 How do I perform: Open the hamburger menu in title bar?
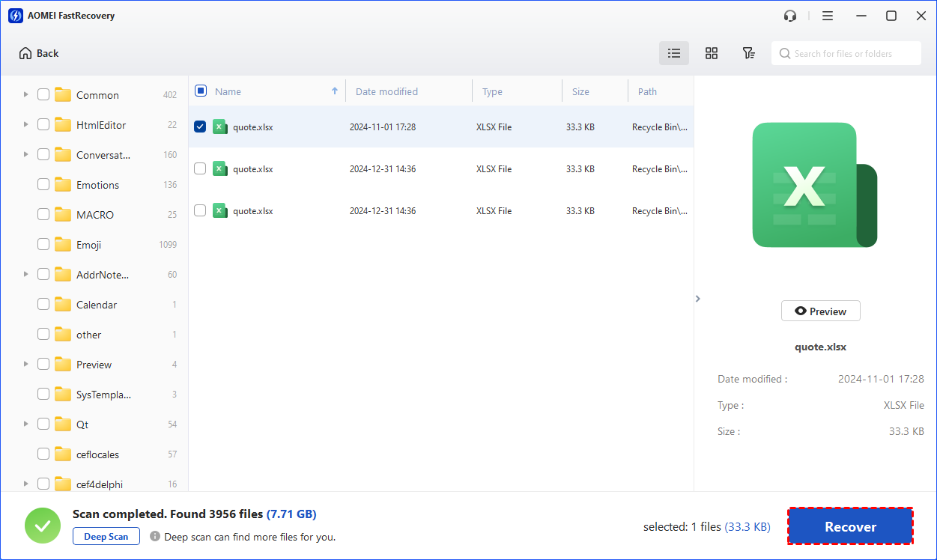(828, 16)
